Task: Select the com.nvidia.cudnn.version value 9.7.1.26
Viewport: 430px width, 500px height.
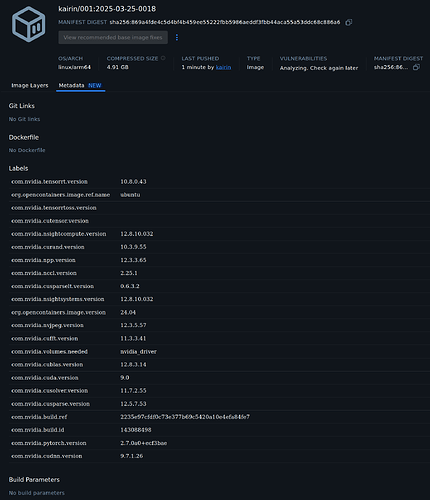Action: (132, 456)
